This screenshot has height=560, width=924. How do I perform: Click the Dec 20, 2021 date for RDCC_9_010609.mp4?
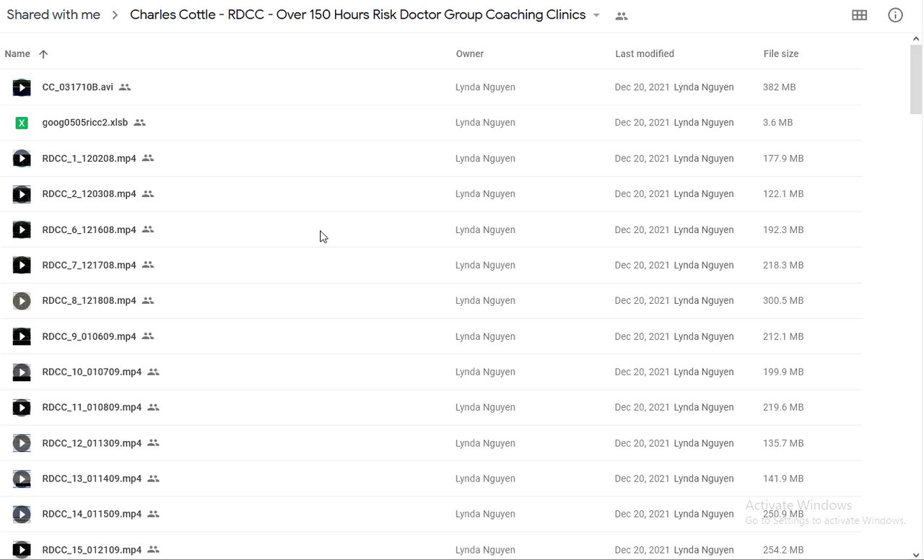642,336
